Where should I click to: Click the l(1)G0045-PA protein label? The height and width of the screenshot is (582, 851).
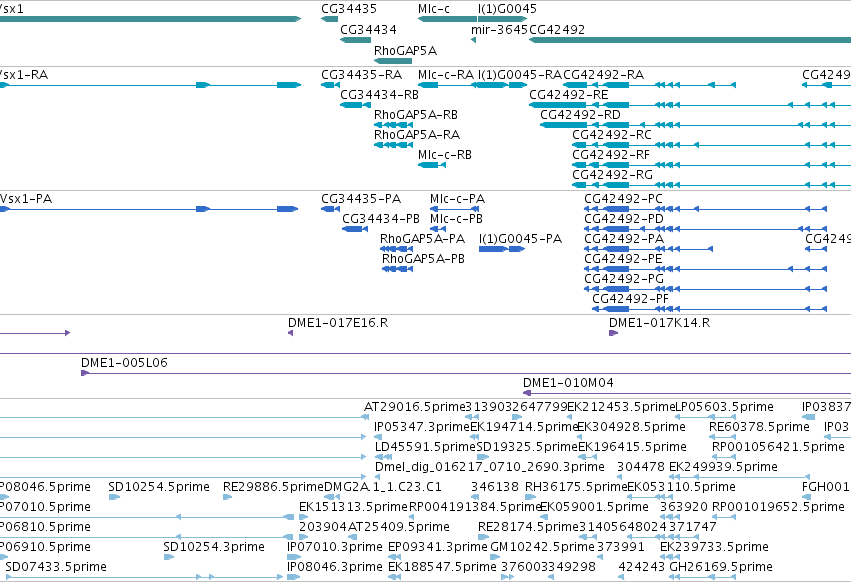520,239
